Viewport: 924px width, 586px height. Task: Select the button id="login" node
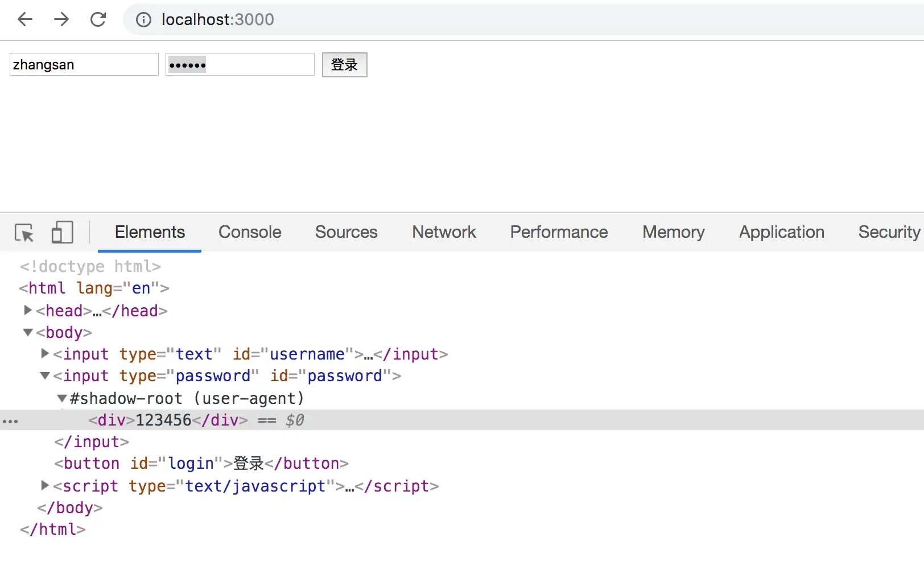201,463
